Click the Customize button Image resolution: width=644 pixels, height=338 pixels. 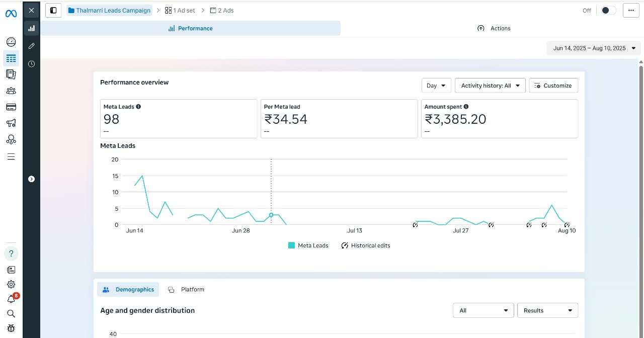553,86
